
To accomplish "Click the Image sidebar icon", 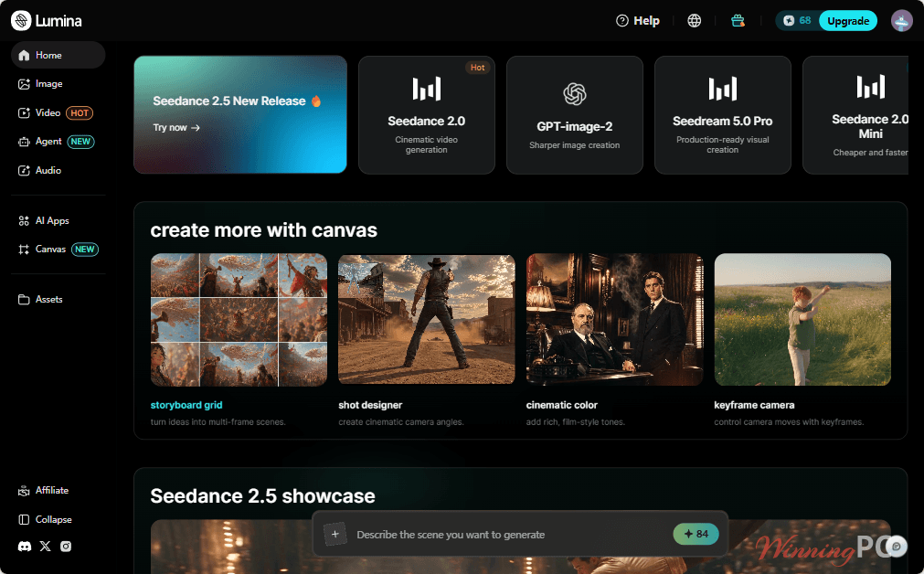I will [24, 84].
